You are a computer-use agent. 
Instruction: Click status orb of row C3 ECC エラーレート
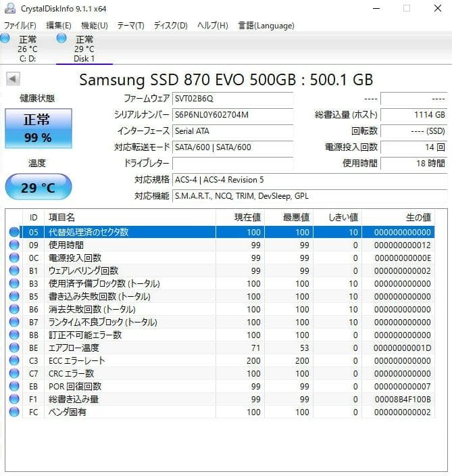coord(14,360)
